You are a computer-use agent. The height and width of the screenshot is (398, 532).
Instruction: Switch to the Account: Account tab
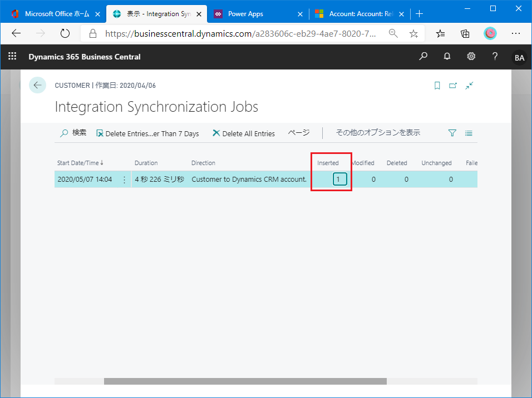coord(359,14)
